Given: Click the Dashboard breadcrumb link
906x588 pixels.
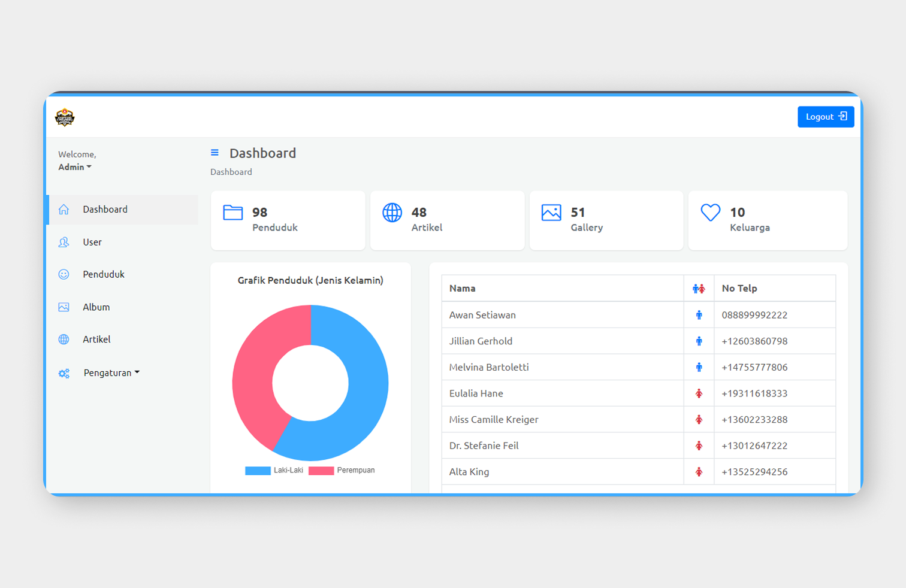Looking at the screenshot, I should pyautogui.click(x=231, y=172).
